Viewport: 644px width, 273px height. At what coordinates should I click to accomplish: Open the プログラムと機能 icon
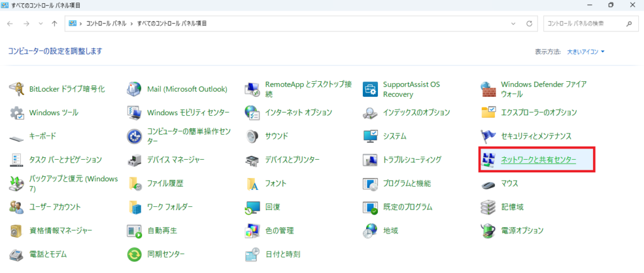[370, 184]
